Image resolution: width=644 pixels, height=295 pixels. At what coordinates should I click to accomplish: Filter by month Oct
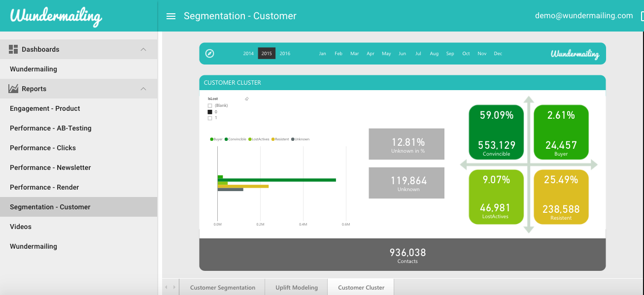[466, 54]
